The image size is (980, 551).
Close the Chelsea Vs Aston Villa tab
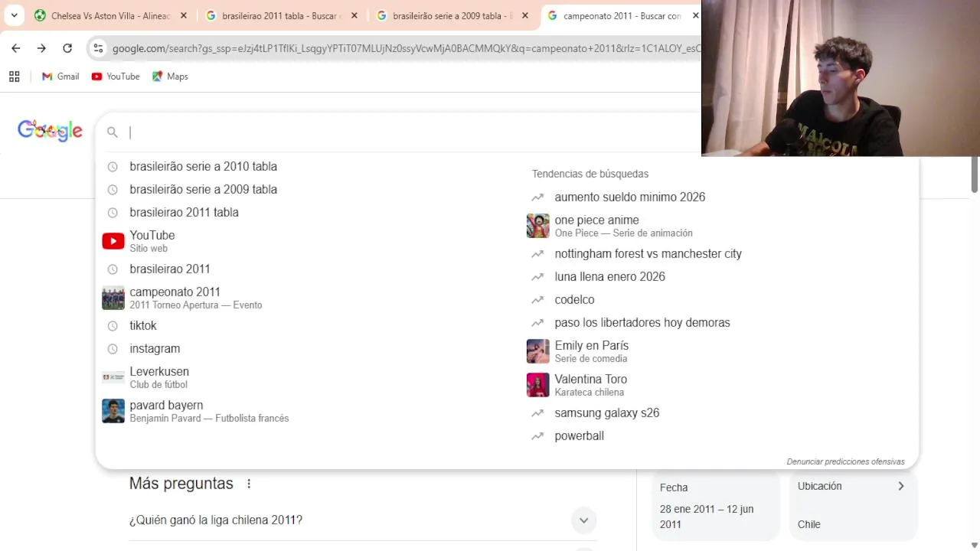click(x=184, y=15)
